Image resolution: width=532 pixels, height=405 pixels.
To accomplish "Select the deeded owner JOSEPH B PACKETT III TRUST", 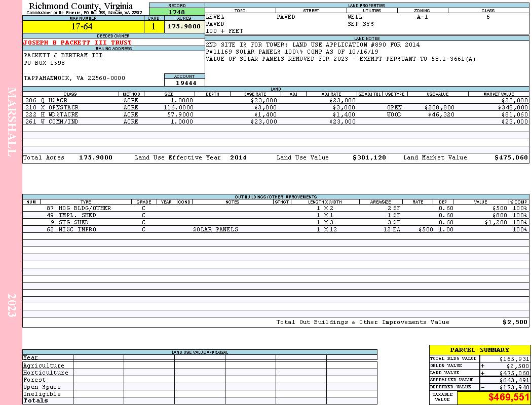I will coord(78,43).
